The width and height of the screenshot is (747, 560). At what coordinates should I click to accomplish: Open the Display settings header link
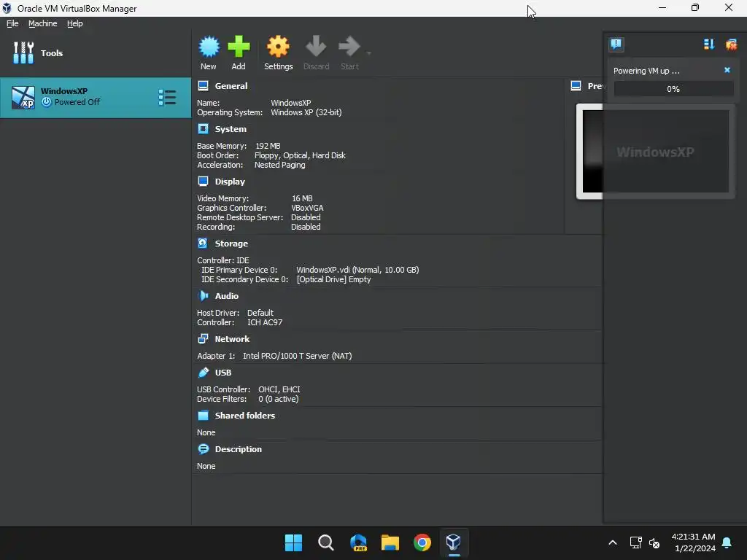[x=230, y=182]
